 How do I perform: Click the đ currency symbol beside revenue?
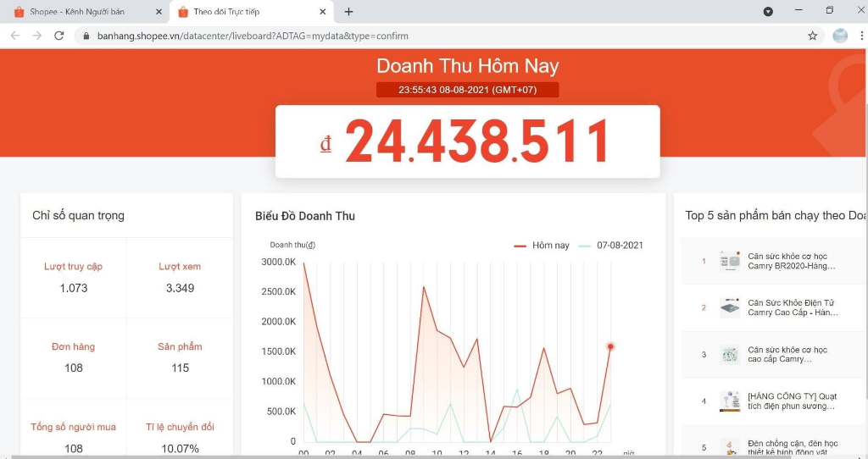coord(325,144)
